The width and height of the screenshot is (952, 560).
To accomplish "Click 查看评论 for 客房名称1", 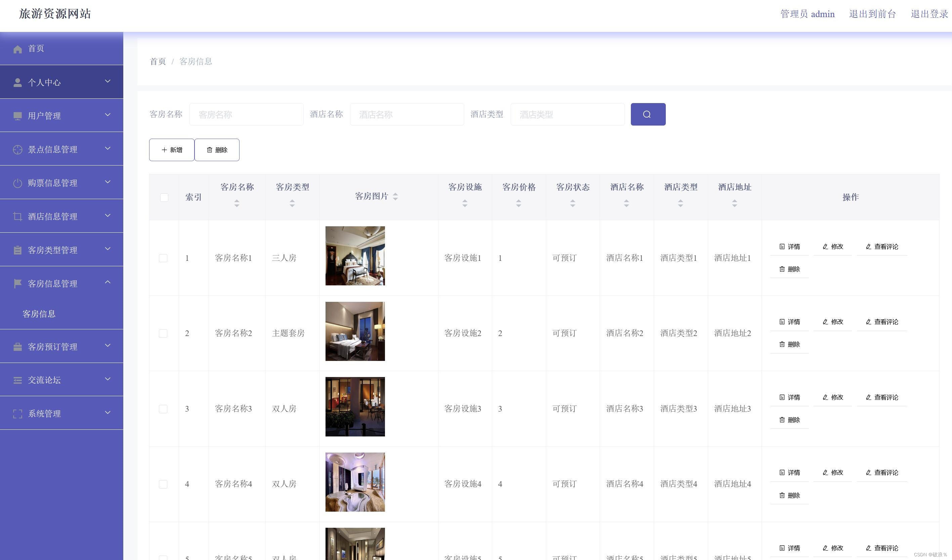I will [882, 246].
